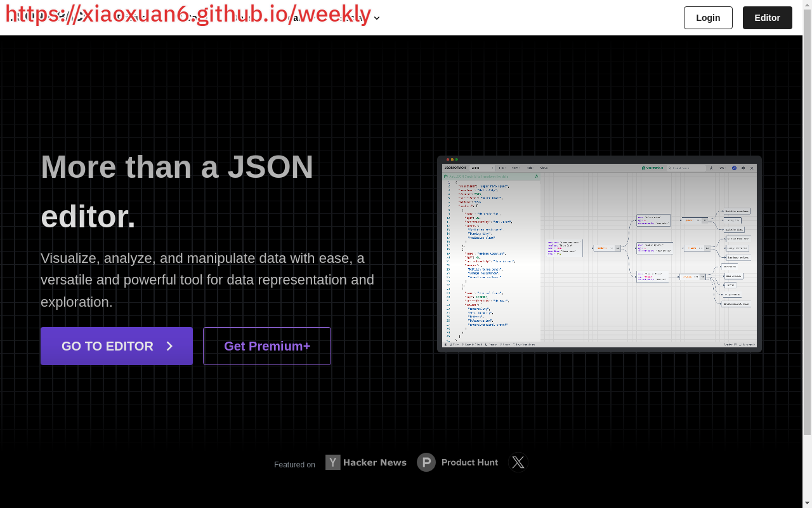Click the scrollbar down arrow
The width and height of the screenshot is (812, 508).
pyautogui.click(x=807, y=504)
